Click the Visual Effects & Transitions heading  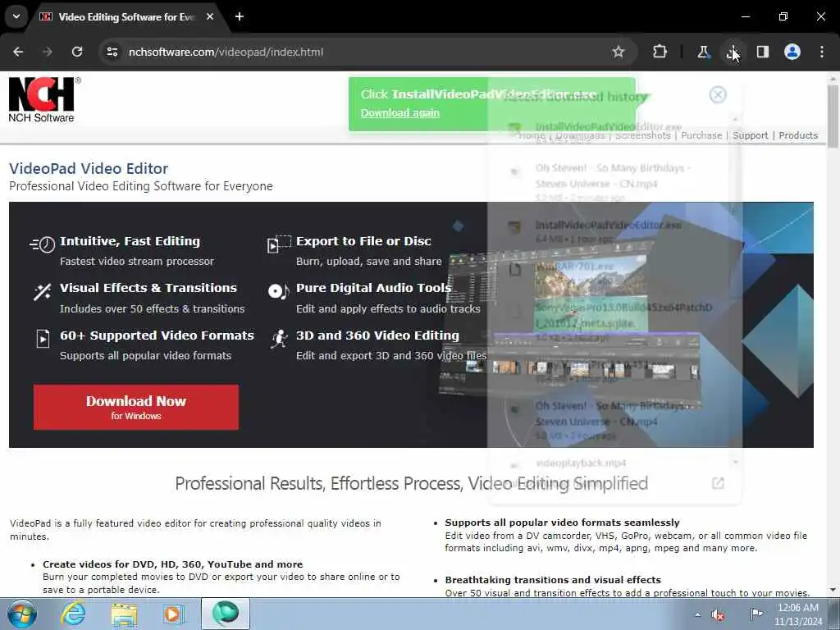click(x=148, y=288)
